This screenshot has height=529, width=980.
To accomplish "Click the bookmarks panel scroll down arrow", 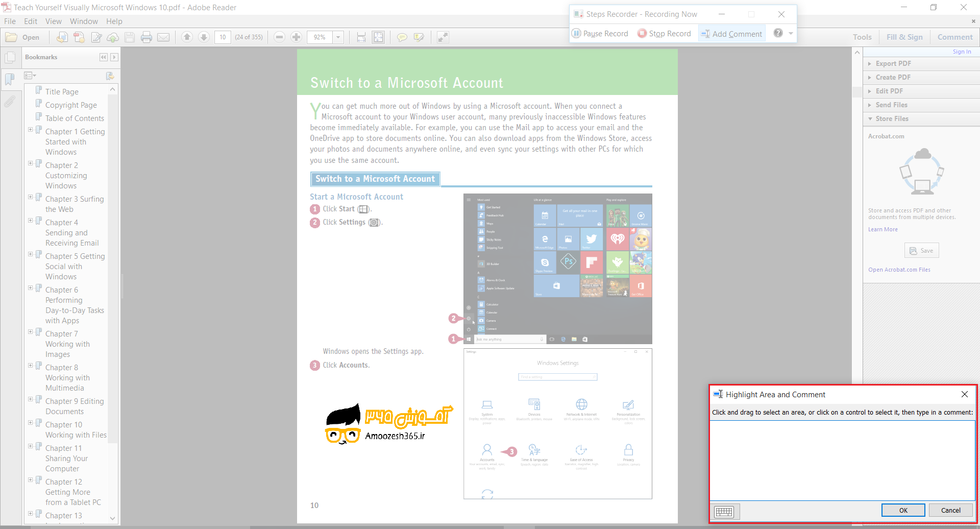I will click(113, 518).
